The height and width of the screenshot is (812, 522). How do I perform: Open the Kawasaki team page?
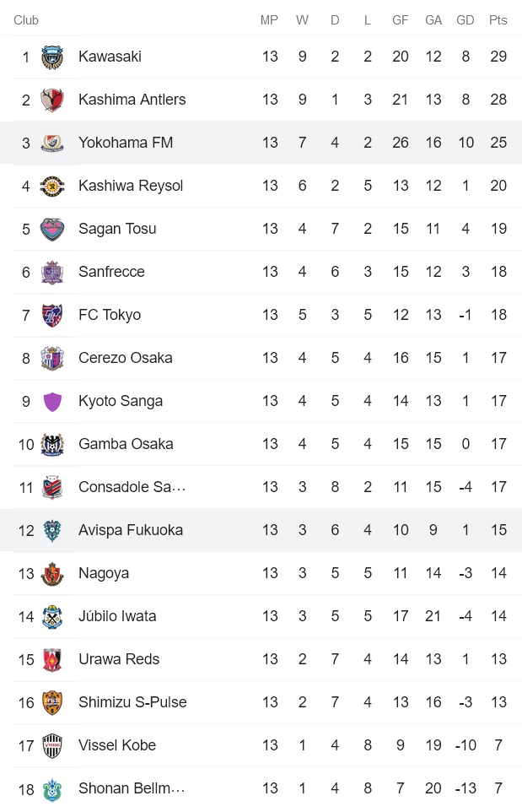click(x=110, y=57)
